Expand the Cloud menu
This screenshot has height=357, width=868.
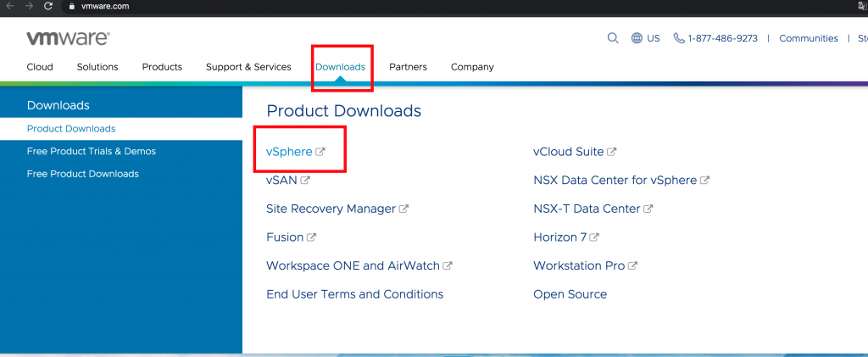click(40, 67)
